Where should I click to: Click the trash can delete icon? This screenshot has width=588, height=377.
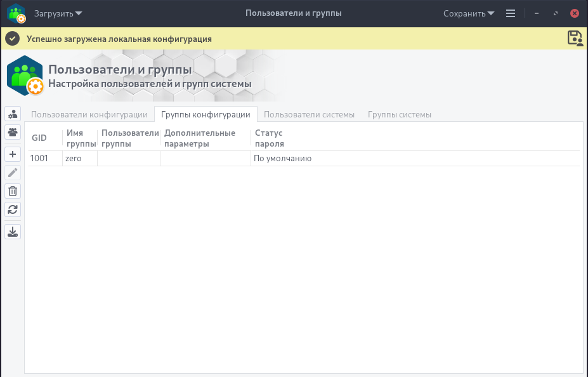(13, 190)
